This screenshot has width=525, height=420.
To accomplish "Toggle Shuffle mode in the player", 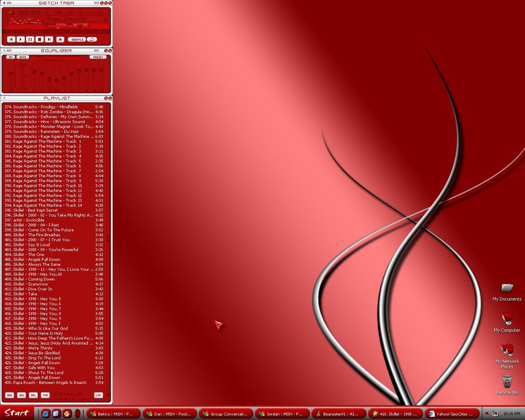I will [77, 39].
